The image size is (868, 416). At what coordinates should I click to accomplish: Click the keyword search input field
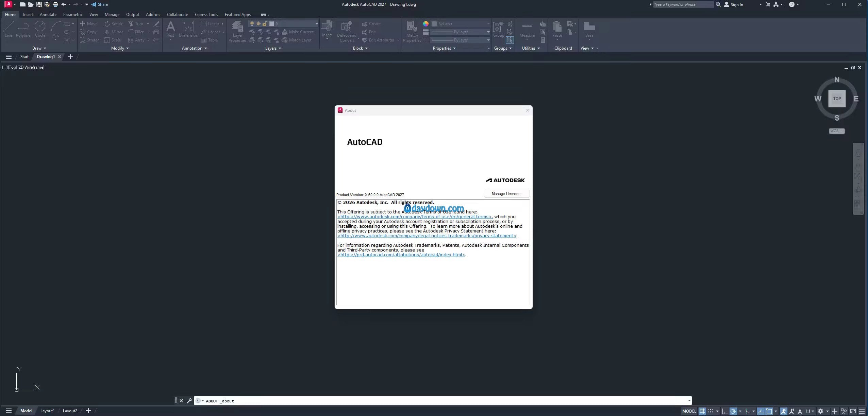tap(682, 4)
